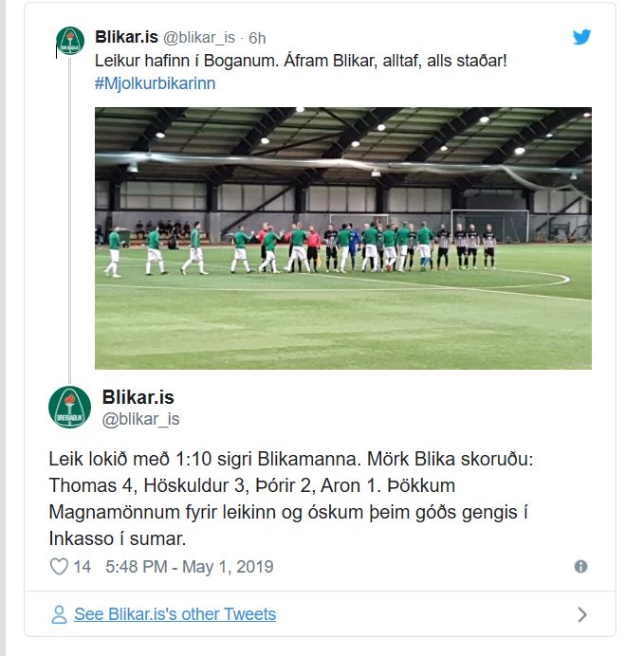This screenshot has height=656, width=644.
Task: Click the person icon beside See other Tweets
Action: [x=59, y=614]
